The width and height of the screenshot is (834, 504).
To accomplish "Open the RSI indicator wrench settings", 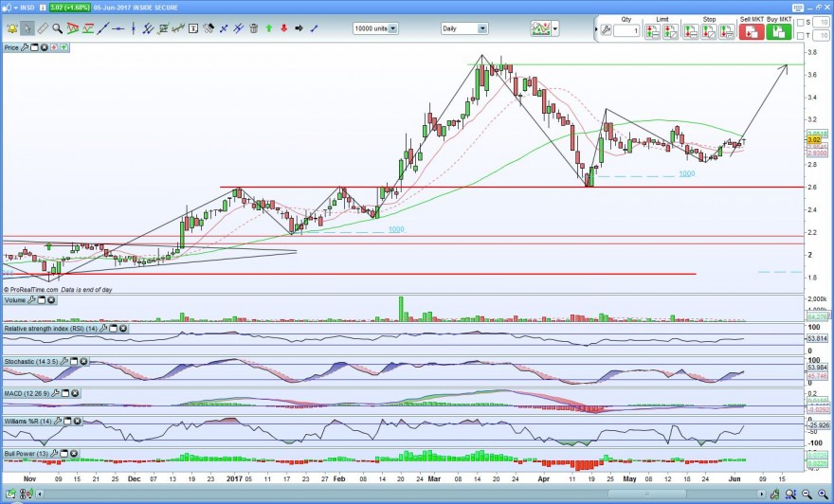I will click(x=103, y=329).
